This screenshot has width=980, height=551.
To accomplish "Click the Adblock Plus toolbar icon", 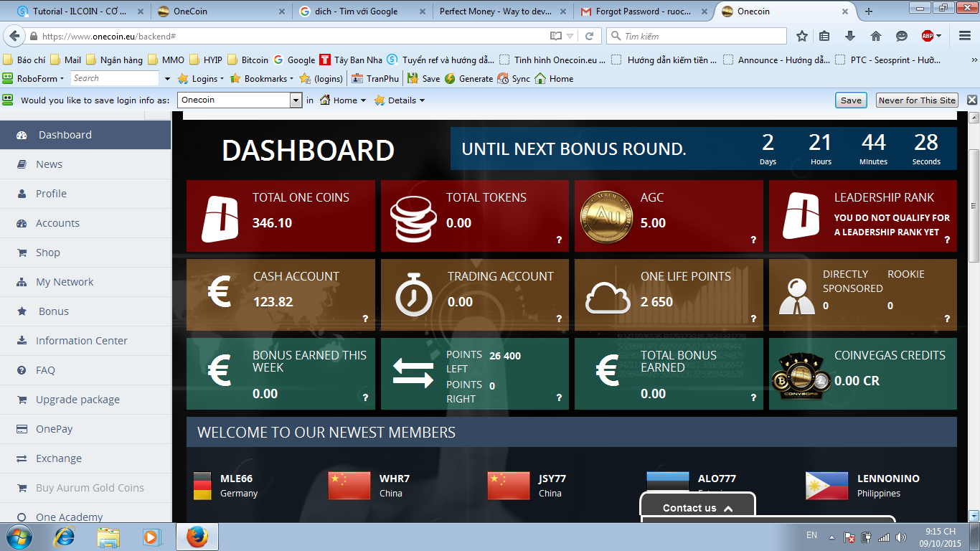I will click(928, 36).
